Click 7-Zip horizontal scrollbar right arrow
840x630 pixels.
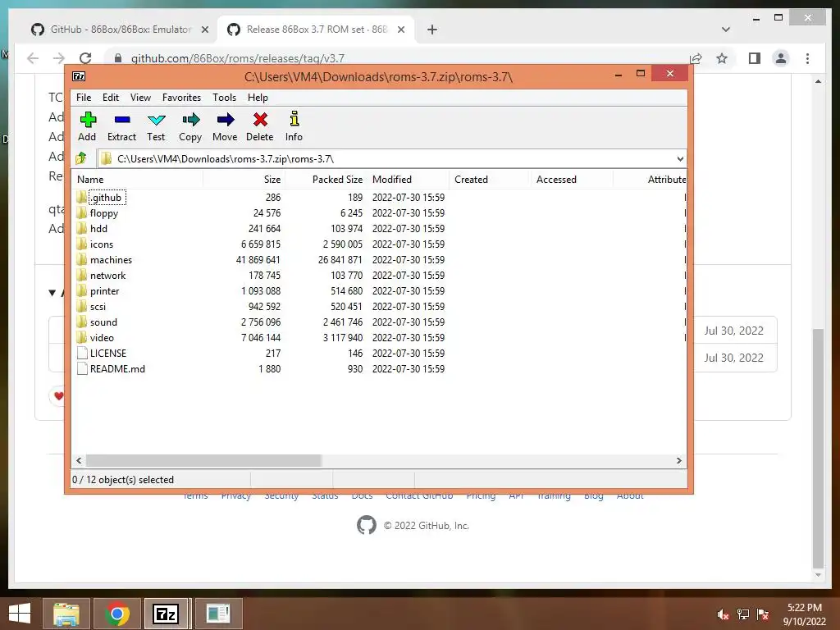[x=679, y=461]
